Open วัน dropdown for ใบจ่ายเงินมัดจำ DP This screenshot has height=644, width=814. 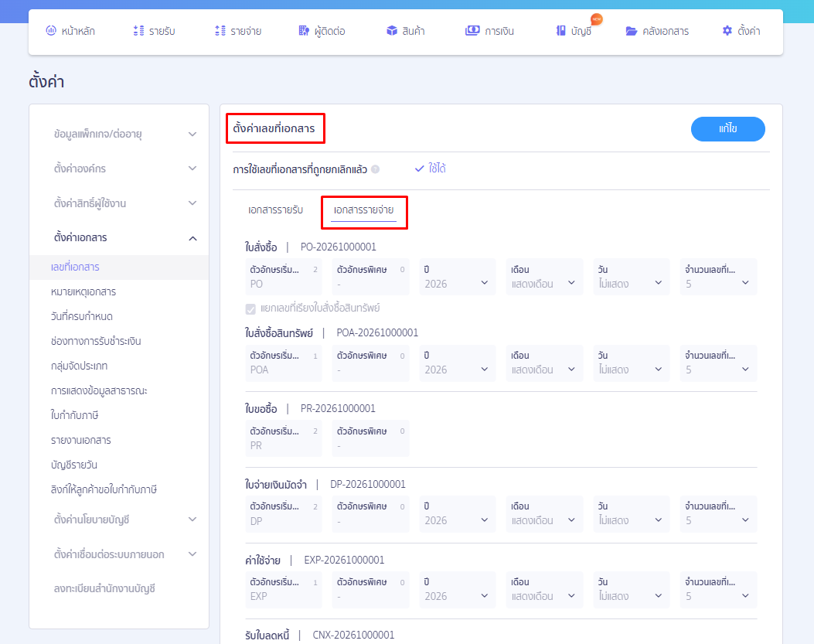click(632, 513)
